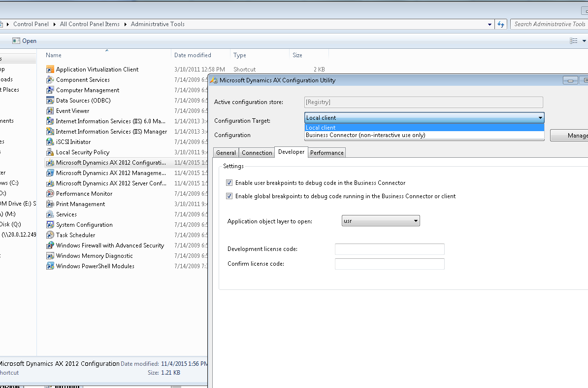Click the Dynamics AX 2012 Configuration icon

[x=50, y=163]
